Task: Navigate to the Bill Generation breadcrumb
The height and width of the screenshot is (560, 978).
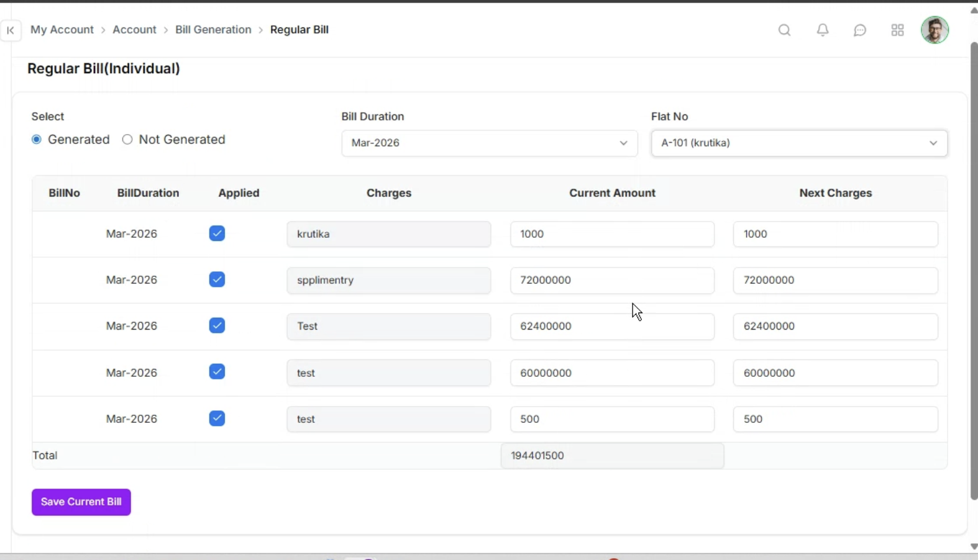Action: coord(213,30)
